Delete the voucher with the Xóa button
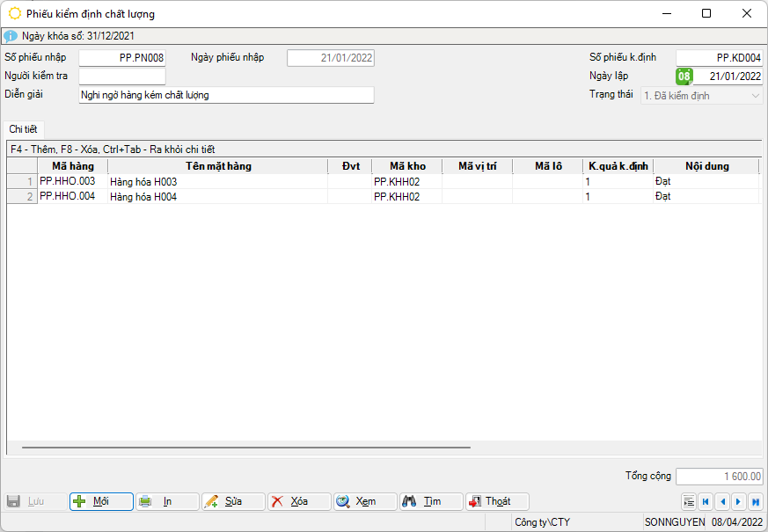This screenshot has height=532, width=768. 299,501
